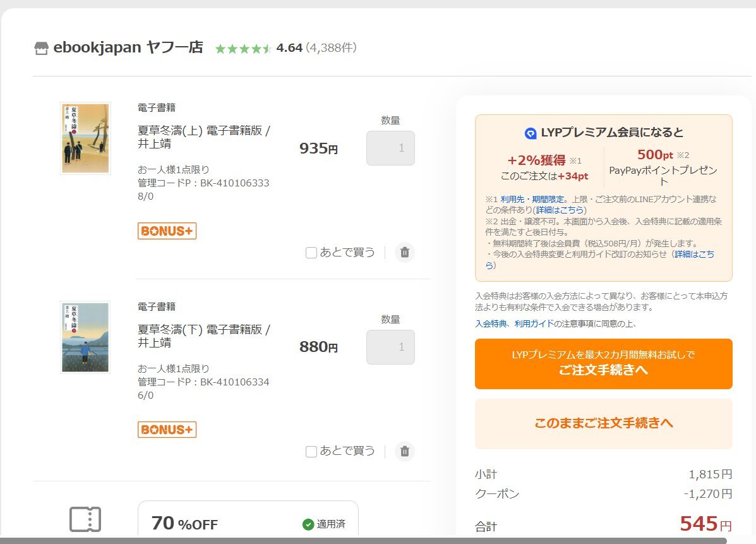Image resolution: width=756 pixels, height=544 pixels.
Task: Click the 合計 545円 total
Action: 706,524
